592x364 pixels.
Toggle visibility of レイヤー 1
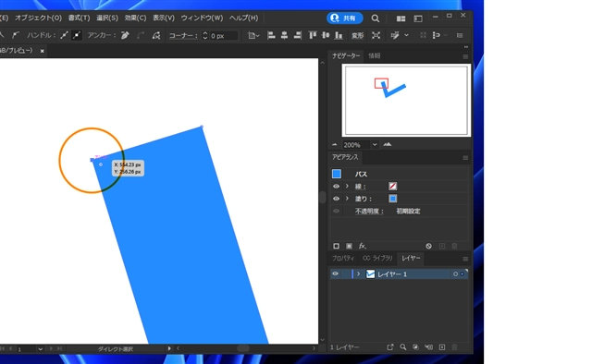(335, 274)
